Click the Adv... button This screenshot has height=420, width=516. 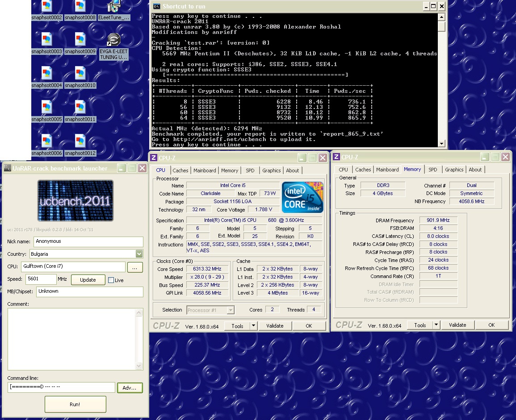tap(129, 388)
